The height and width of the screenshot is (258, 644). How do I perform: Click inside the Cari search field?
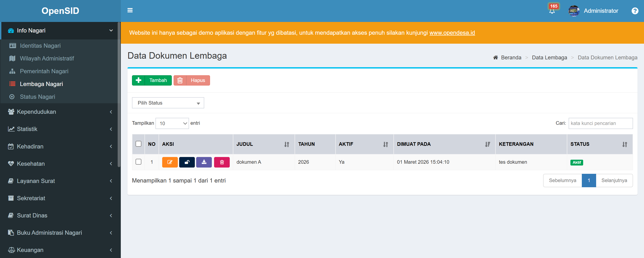tap(601, 123)
